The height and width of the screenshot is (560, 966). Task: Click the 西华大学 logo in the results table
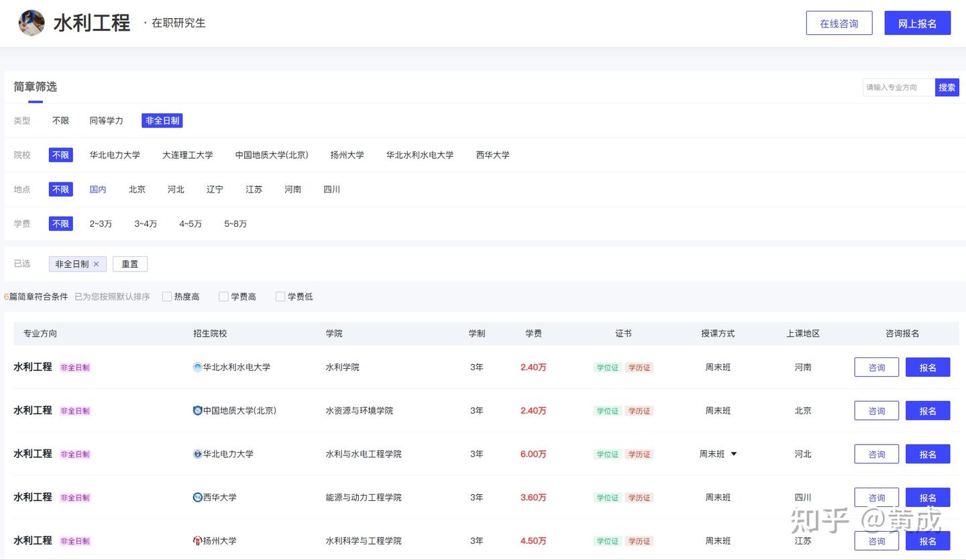[x=197, y=498]
